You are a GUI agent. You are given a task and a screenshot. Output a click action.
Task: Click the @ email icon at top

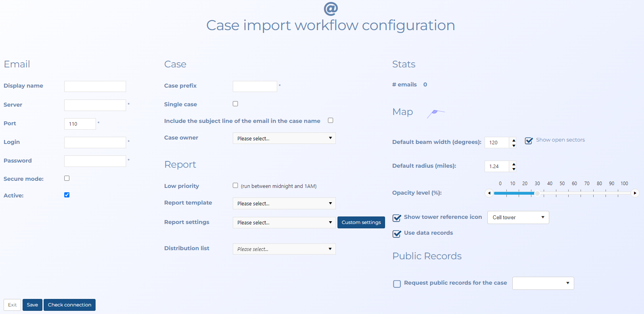point(331,8)
